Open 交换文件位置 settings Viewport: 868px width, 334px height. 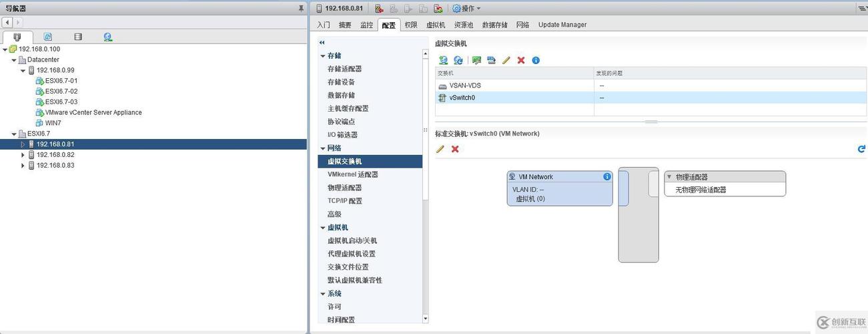[x=348, y=267]
